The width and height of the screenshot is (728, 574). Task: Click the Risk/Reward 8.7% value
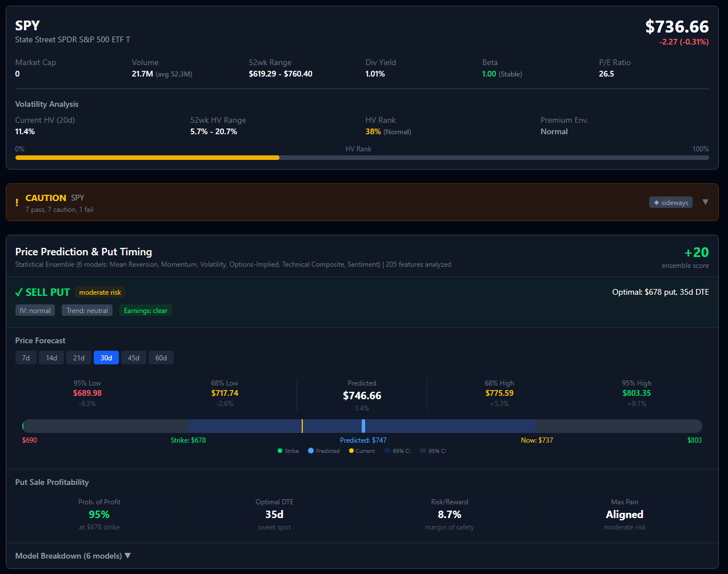[x=449, y=515]
